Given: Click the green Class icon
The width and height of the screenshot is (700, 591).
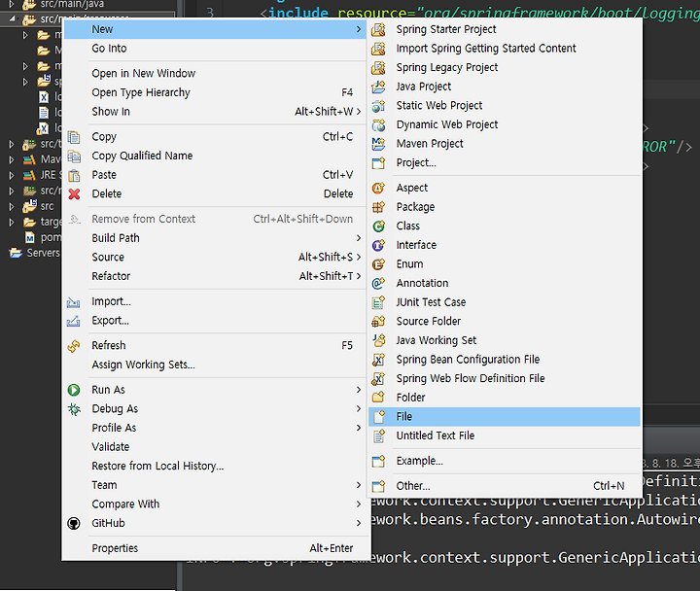Looking at the screenshot, I should pyautogui.click(x=378, y=226).
